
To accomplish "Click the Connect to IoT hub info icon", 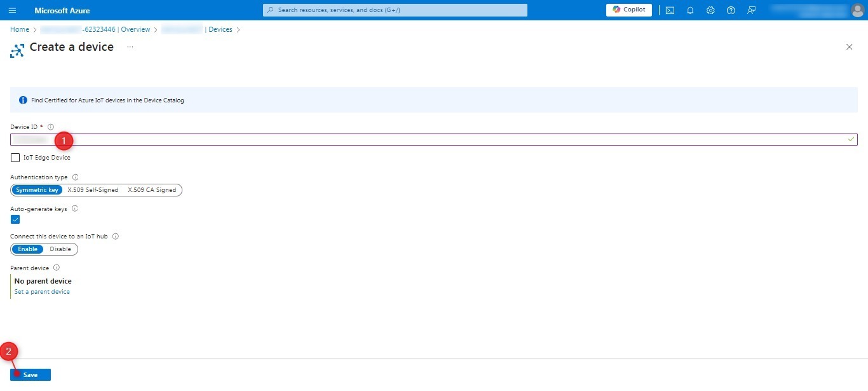I will 116,236.
